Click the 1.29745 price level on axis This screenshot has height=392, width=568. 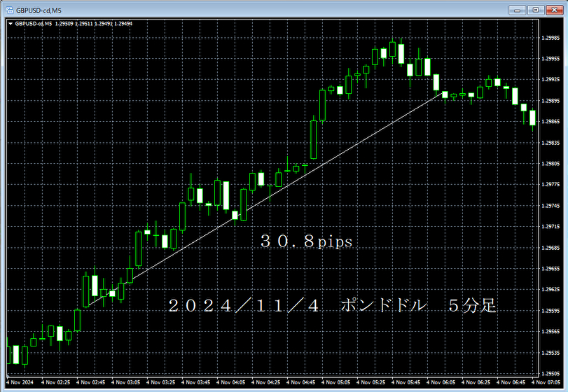pos(551,206)
